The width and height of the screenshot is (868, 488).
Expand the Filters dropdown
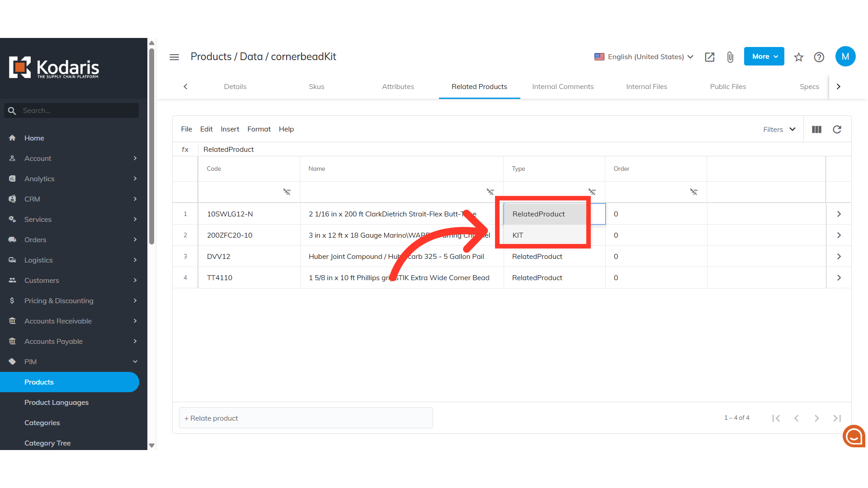tap(779, 130)
